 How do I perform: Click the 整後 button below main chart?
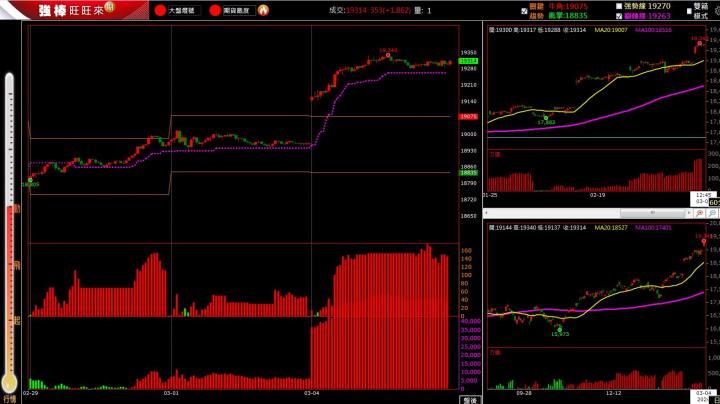pos(469,398)
